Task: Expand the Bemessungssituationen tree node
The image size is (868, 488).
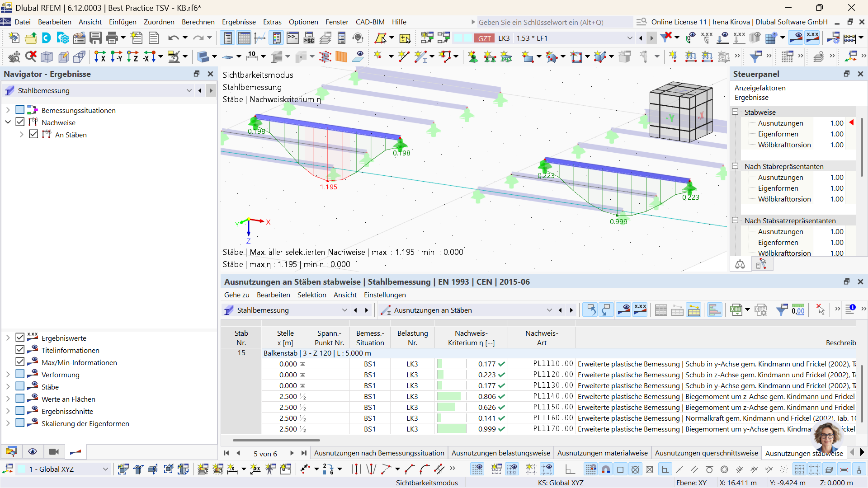Action: [8, 110]
